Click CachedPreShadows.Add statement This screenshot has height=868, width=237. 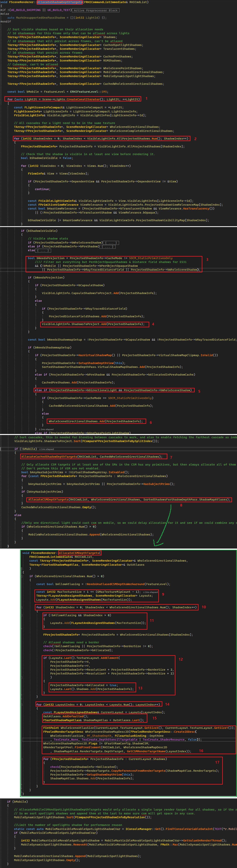78,382
